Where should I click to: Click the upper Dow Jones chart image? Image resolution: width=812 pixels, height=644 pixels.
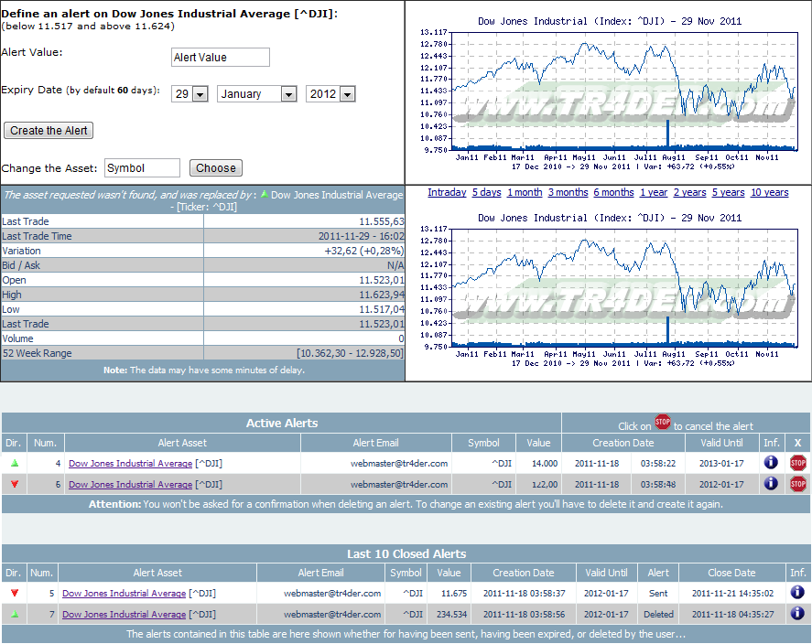[609, 93]
